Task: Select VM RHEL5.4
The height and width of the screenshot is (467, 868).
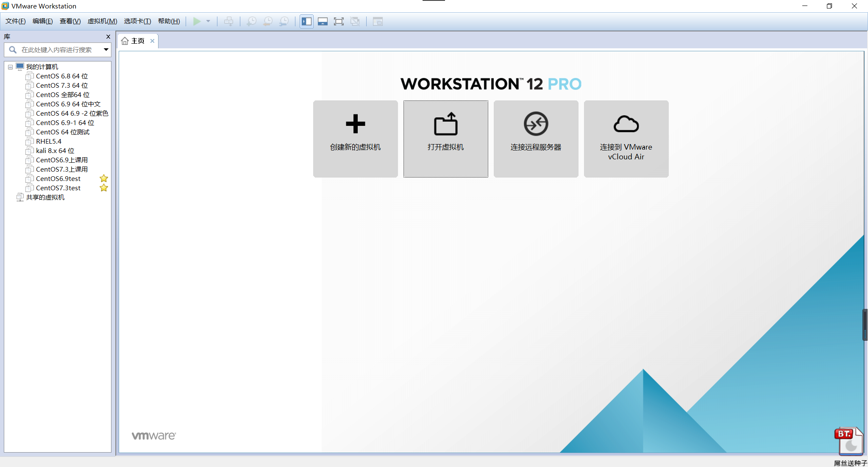Action: pos(48,142)
